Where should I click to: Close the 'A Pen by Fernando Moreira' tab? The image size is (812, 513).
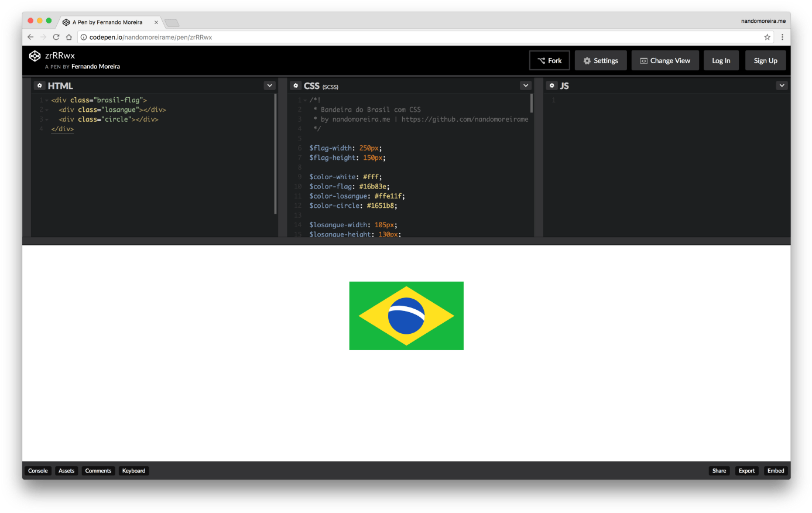(156, 22)
